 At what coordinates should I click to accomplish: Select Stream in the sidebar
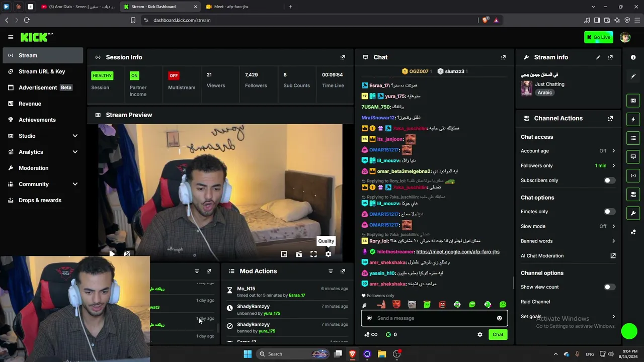click(x=43, y=55)
